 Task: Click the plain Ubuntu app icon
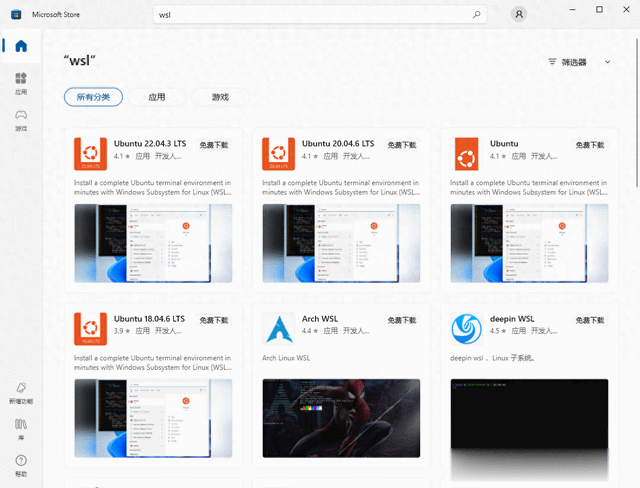467,154
